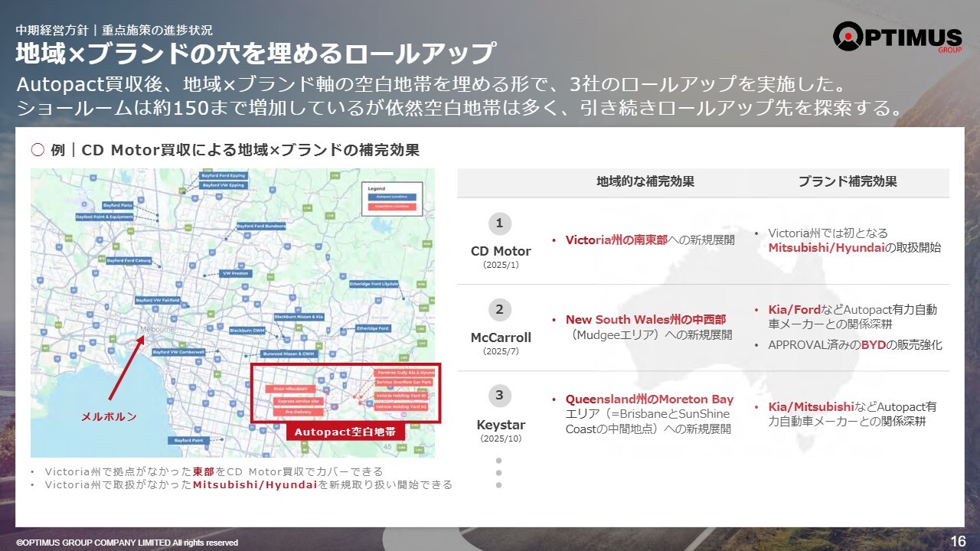Viewport: 980px width, 551px height.
Task: Click the New South Wales州の中西部 red text
Action: 645,320
